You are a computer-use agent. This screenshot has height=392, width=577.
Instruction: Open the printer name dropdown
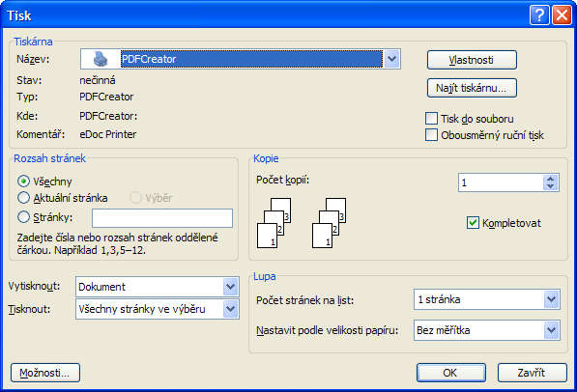pos(391,59)
